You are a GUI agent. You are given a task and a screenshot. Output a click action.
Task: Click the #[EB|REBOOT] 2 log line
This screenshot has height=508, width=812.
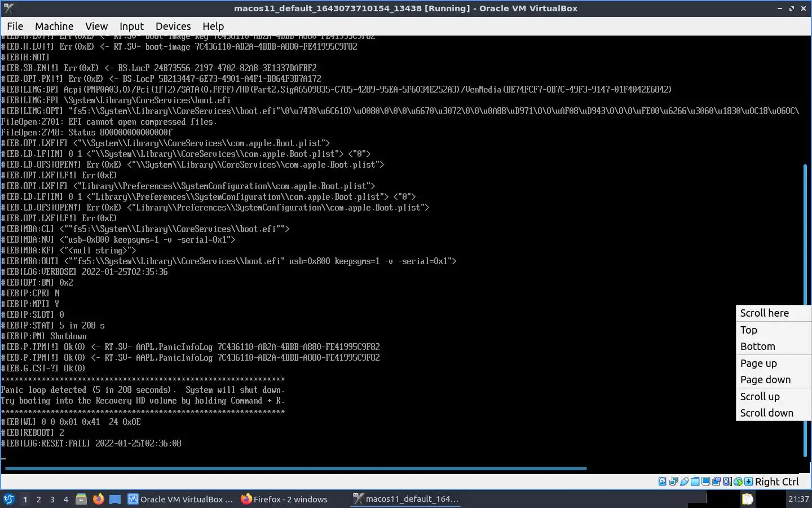click(x=33, y=433)
